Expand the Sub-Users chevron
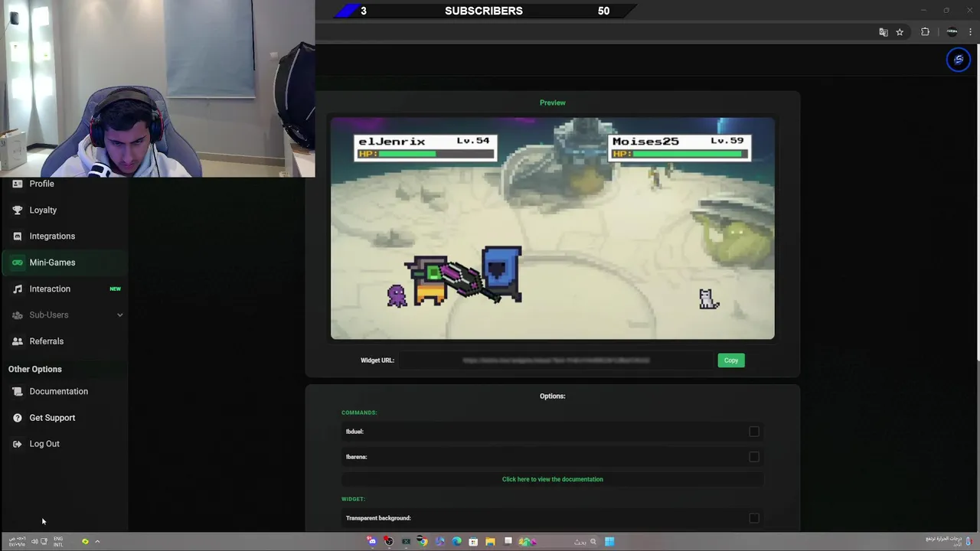980x551 pixels. (x=119, y=315)
